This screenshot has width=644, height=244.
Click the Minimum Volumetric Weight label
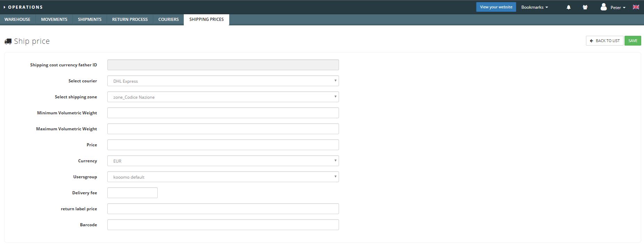tap(67, 113)
